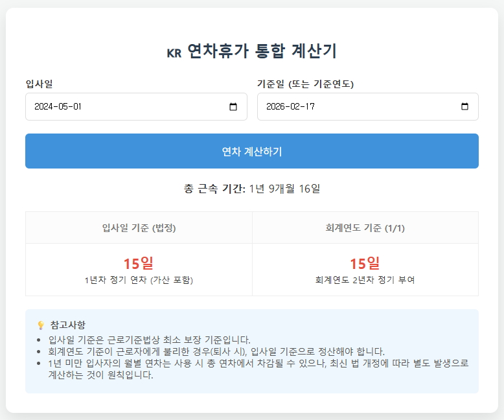Click the 입사일 기준 (법정) column header
The image size is (504, 420).
pos(139,227)
